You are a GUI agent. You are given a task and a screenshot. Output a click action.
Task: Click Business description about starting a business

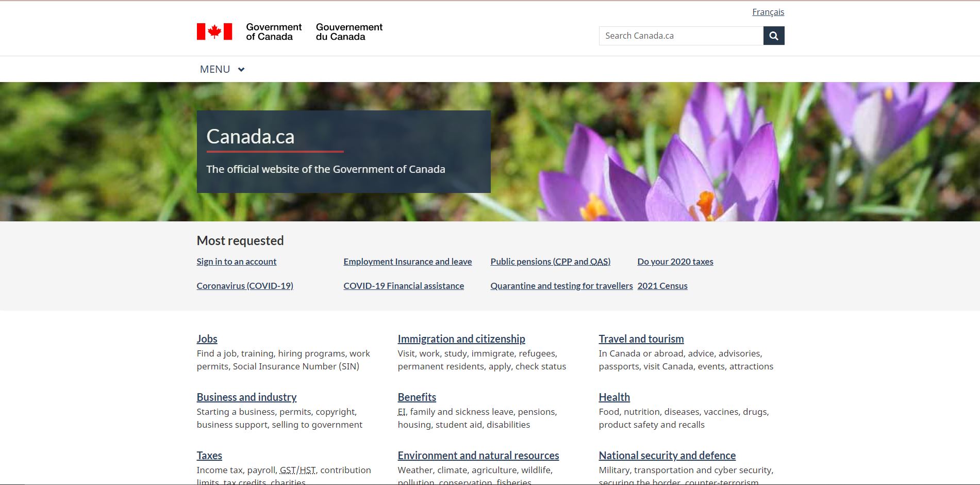pos(279,418)
